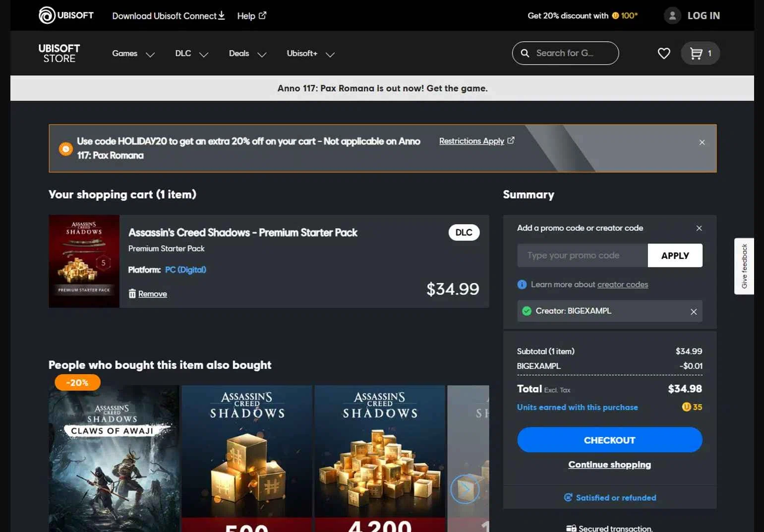
Task: Click the PC (Digital) platform link
Action: (185, 270)
